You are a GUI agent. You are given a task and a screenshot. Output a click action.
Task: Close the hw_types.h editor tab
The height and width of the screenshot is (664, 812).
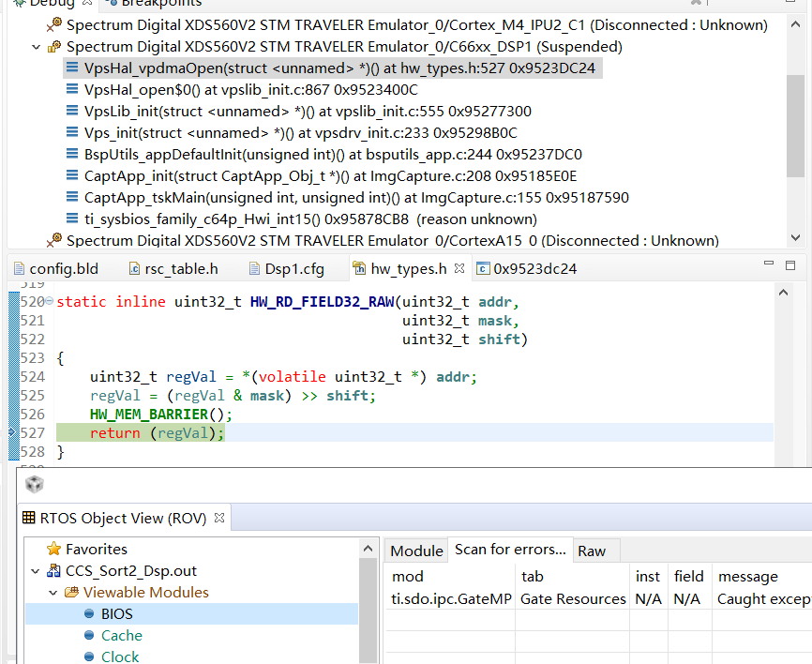pyautogui.click(x=459, y=268)
